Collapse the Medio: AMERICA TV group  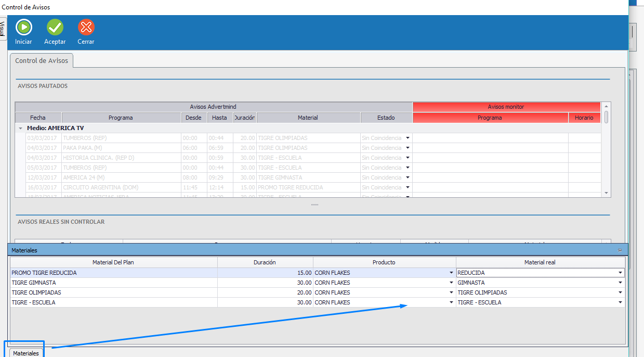20,128
